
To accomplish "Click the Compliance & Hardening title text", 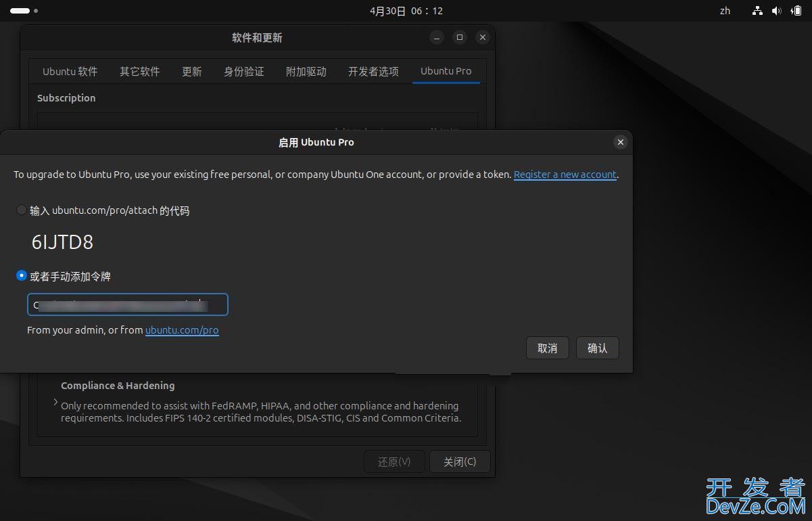I will [x=118, y=386].
